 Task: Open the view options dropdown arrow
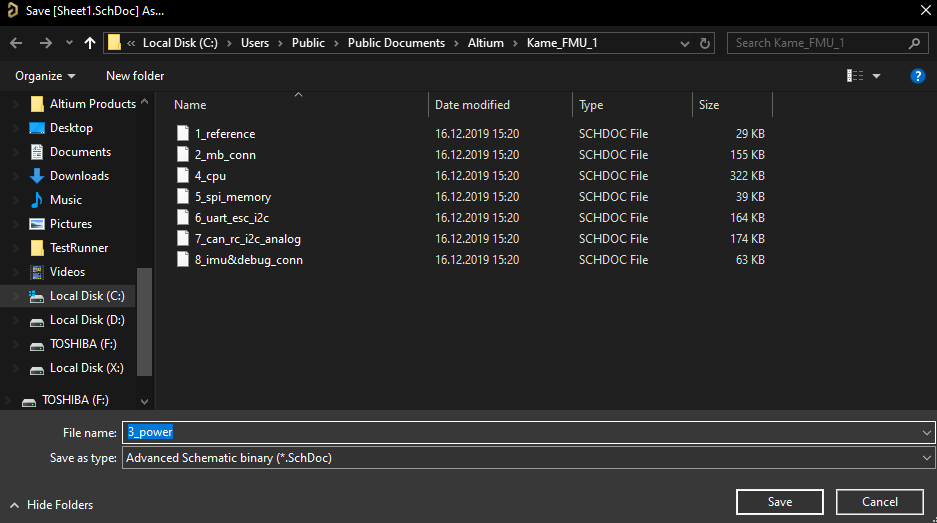click(877, 76)
